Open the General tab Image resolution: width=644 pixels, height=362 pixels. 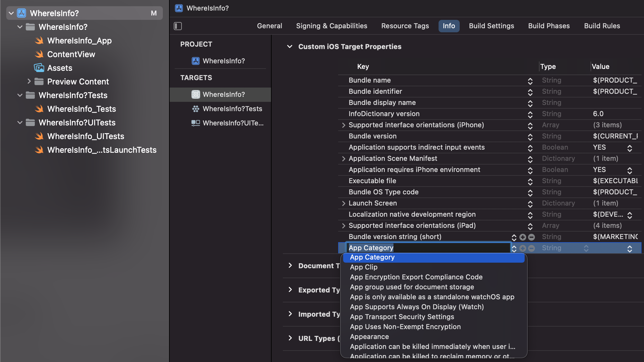(x=269, y=26)
